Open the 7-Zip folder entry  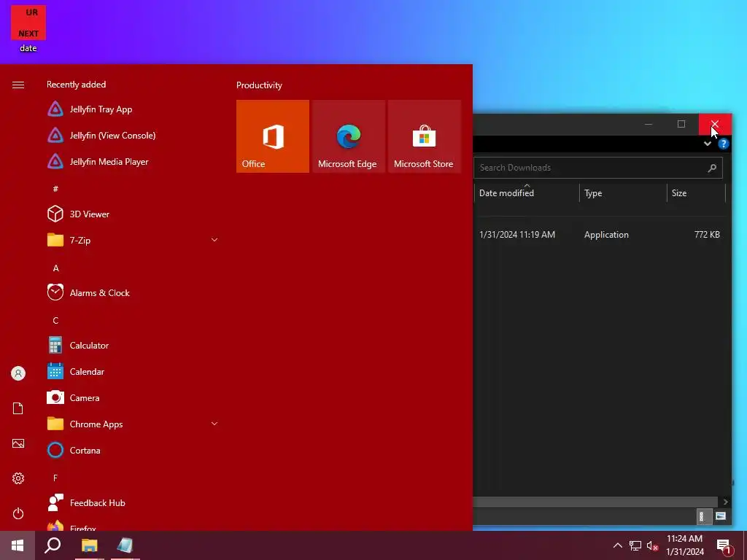pyautogui.click(x=132, y=240)
